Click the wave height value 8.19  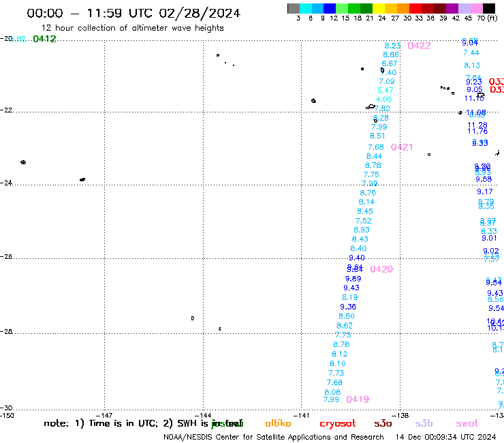pyautogui.click(x=349, y=297)
